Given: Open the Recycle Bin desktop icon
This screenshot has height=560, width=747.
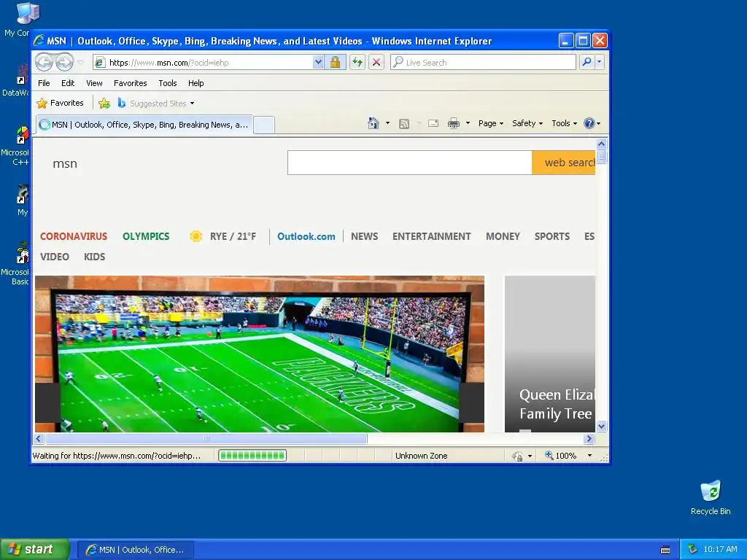Looking at the screenshot, I should [711, 497].
